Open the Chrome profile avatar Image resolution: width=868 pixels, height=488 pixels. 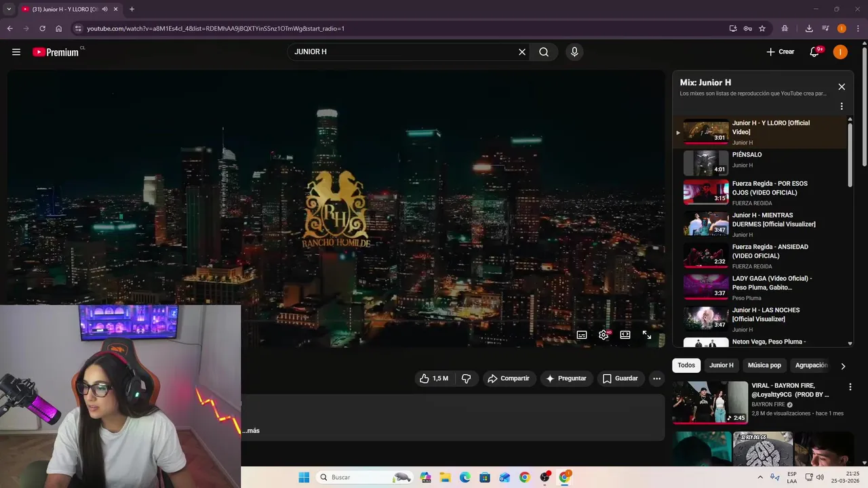tap(842, 28)
